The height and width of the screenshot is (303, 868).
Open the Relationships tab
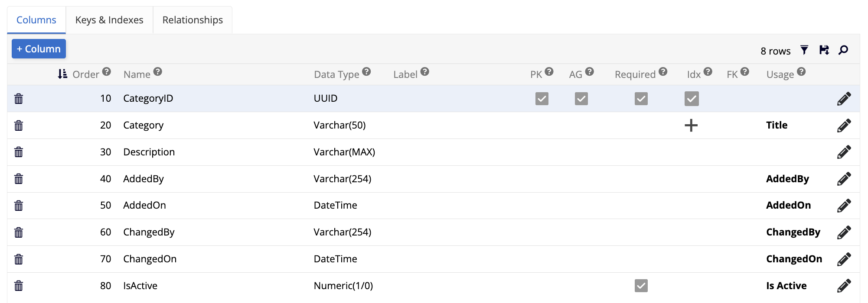point(193,20)
